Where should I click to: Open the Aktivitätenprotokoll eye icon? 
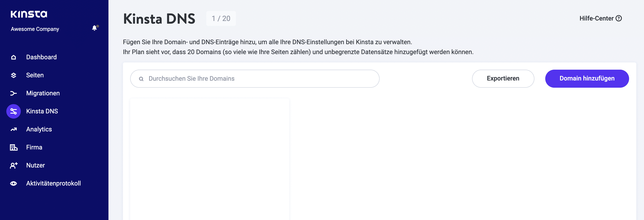[13, 183]
